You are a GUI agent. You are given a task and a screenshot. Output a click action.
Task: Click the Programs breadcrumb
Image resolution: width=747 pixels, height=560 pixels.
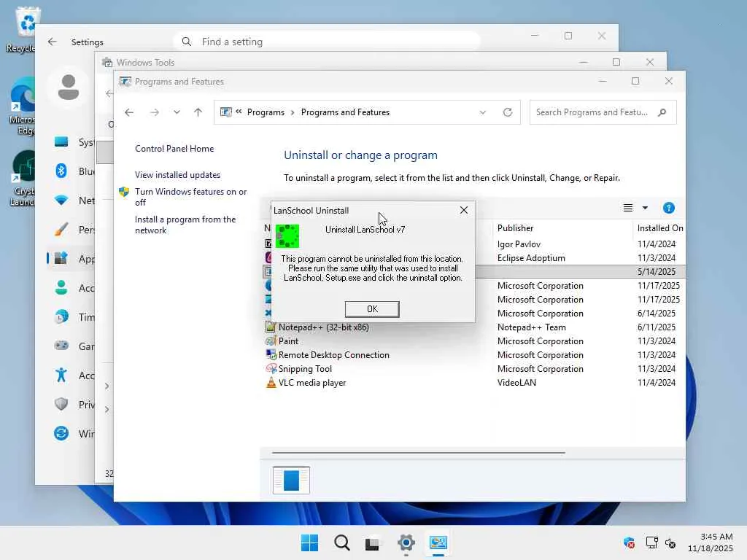point(266,112)
